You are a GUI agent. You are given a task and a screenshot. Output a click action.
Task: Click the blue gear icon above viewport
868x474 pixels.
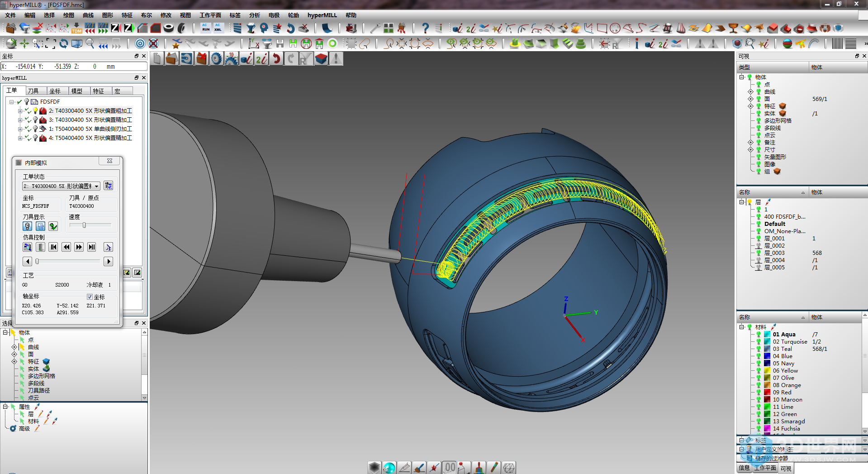217,59
